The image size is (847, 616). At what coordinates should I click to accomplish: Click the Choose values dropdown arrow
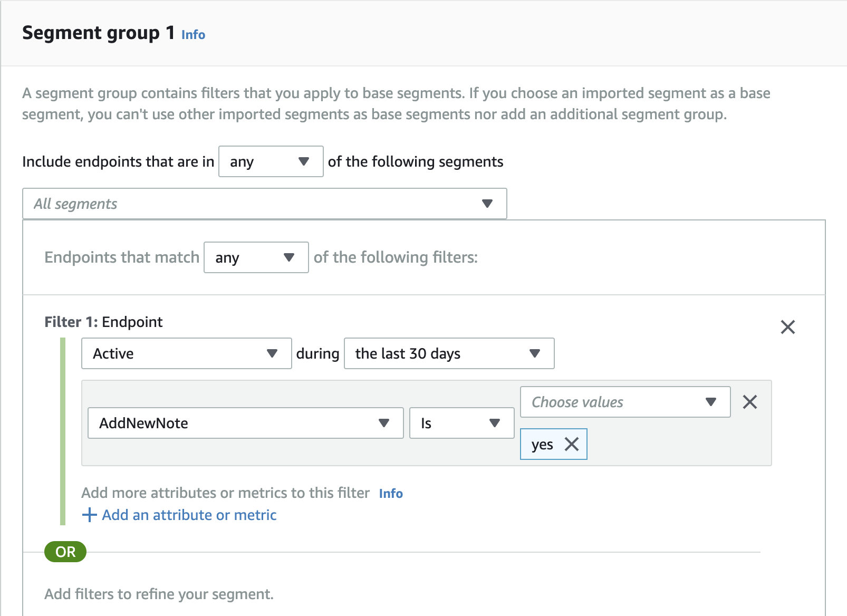(x=710, y=402)
